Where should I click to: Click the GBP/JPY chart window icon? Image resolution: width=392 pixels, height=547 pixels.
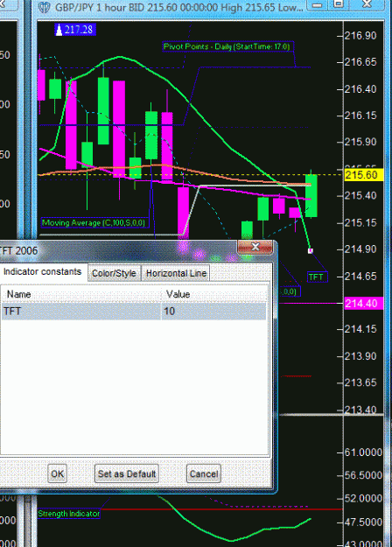45,7
